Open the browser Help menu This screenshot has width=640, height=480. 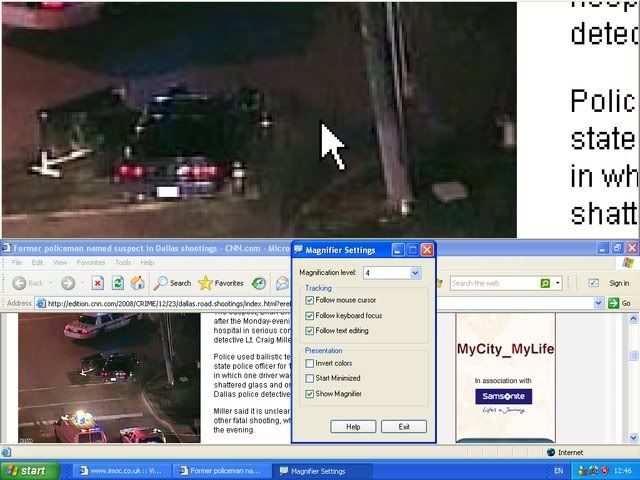tap(147, 262)
